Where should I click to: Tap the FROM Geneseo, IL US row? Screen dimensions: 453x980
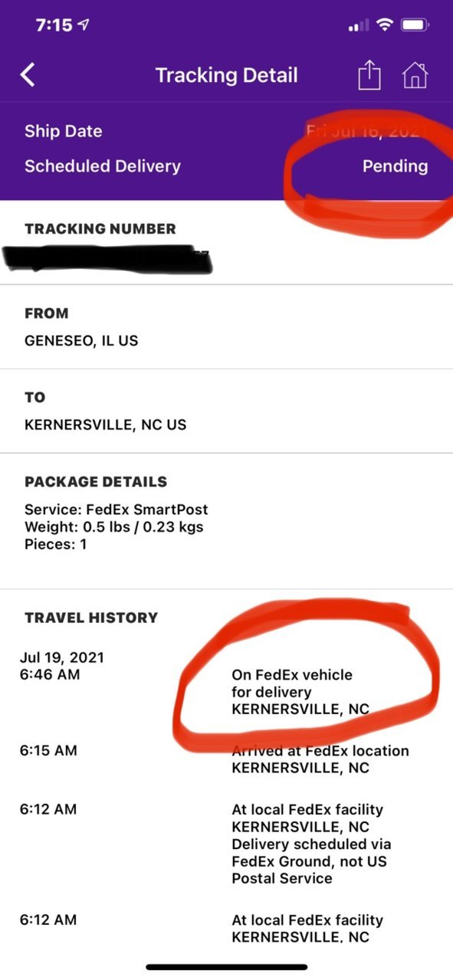[226, 327]
